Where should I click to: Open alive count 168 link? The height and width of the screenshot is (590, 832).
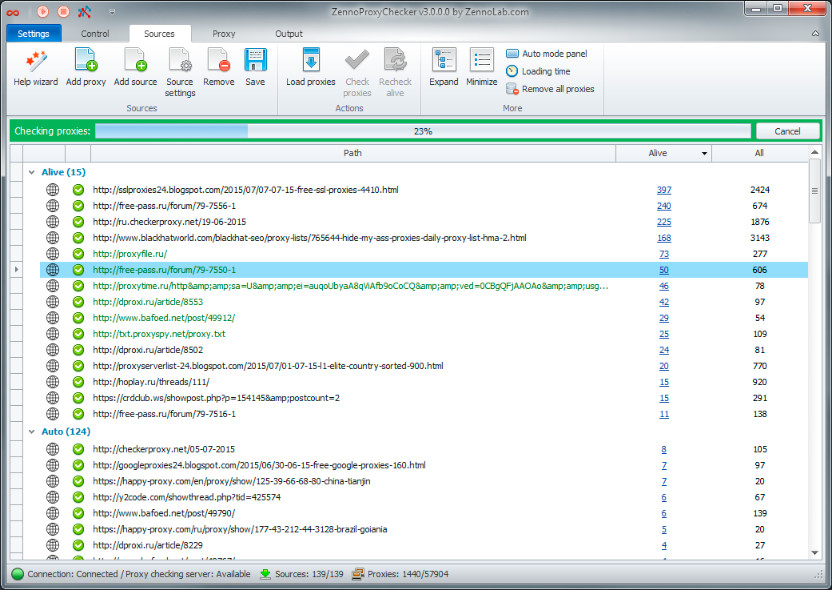[x=664, y=238]
